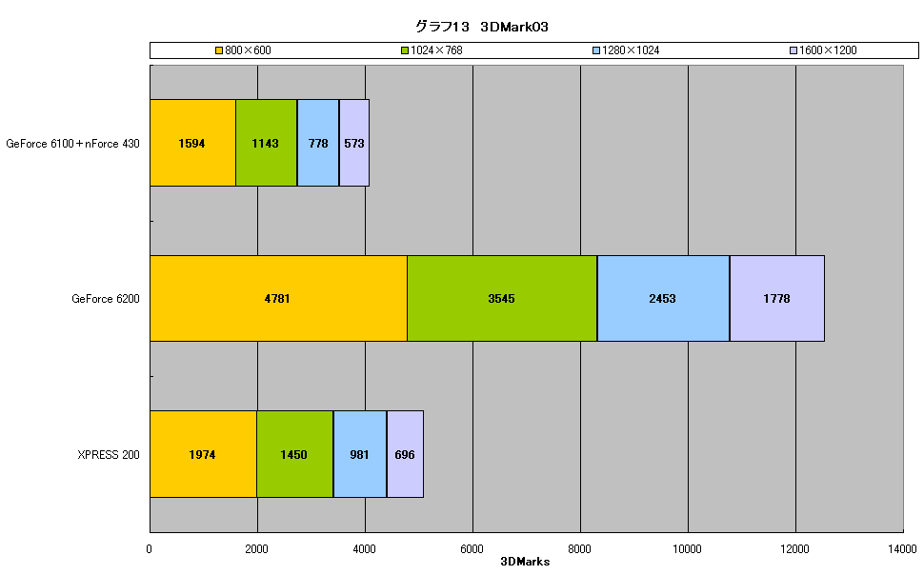Click the 4000 tick label on x-axis
Image resolution: width=924 pixels, height=575 pixels.
tap(364, 549)
